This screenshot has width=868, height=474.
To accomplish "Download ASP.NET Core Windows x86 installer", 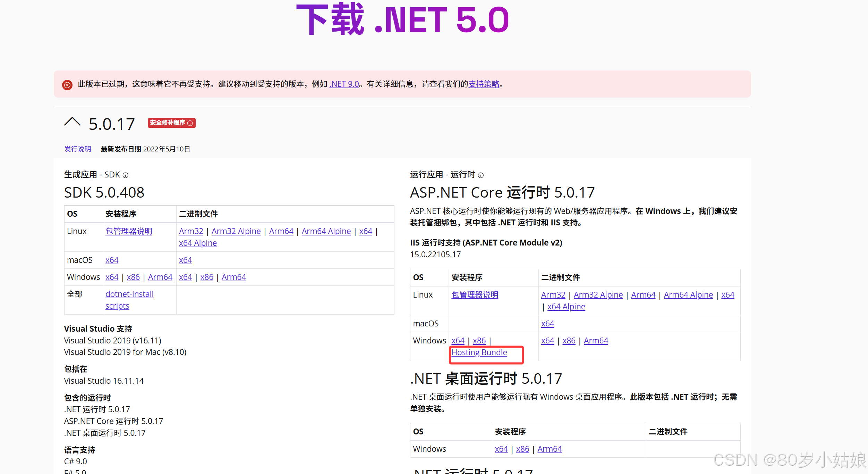I will coord(479,341).
